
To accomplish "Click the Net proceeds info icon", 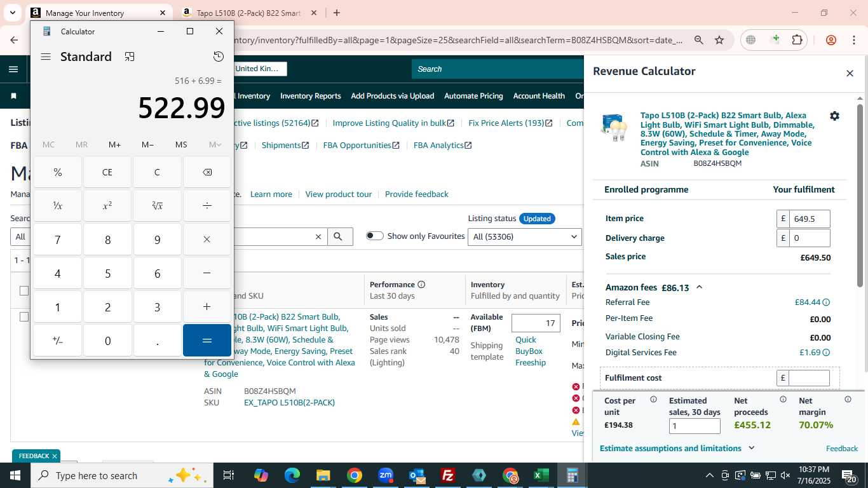I will (x=783, y=400).
